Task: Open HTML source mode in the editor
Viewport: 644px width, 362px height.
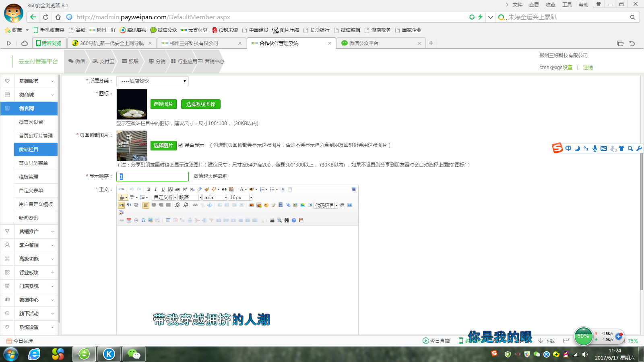Action: coord(122,189)
